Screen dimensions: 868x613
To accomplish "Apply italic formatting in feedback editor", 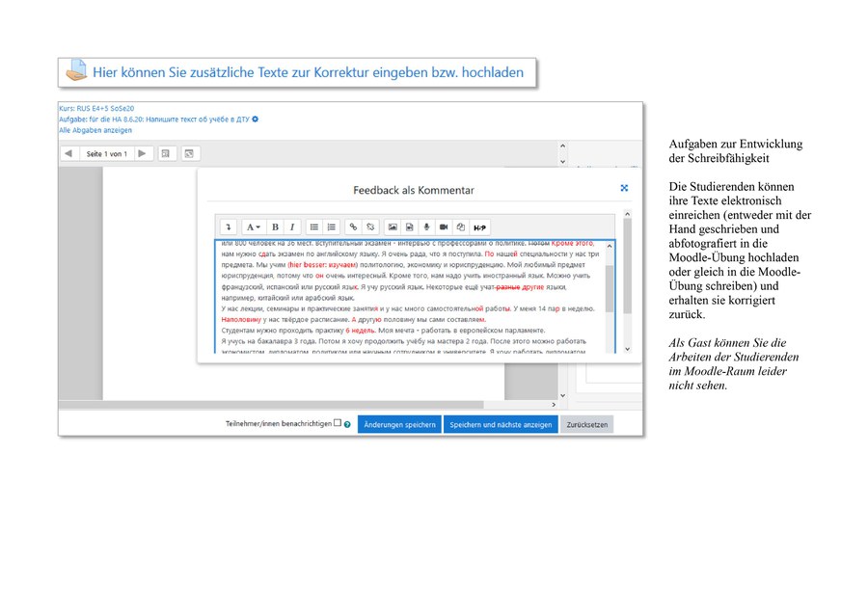I will click(x=292, y=227).
